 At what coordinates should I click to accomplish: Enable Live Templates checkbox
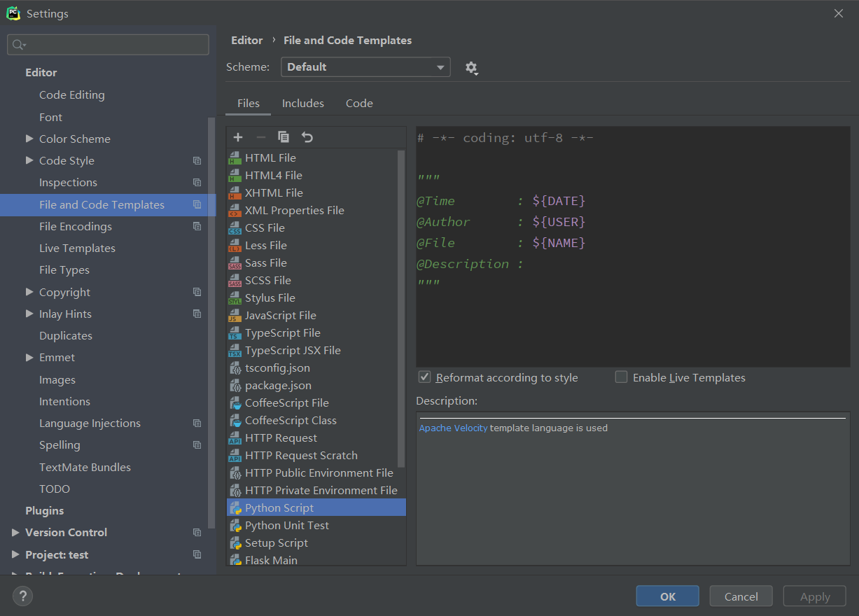[621, 377]
